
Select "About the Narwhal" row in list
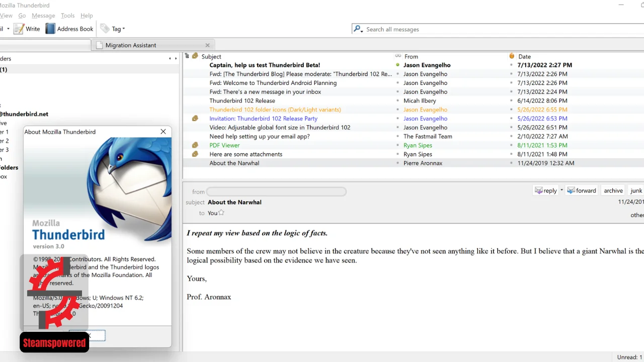pos(413,163)
